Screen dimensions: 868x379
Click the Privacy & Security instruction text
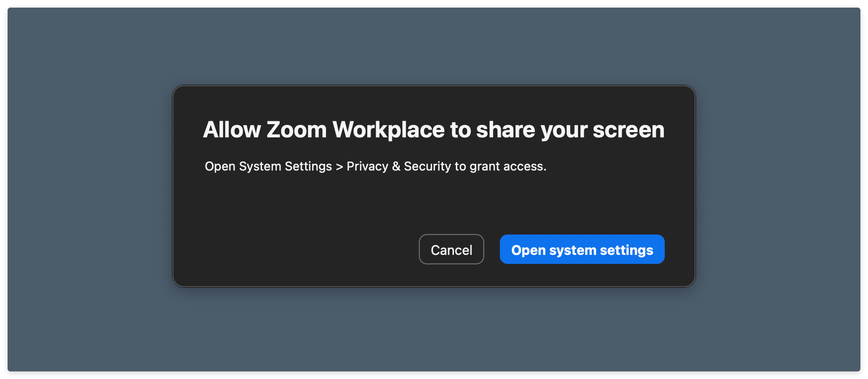point(375,166)
